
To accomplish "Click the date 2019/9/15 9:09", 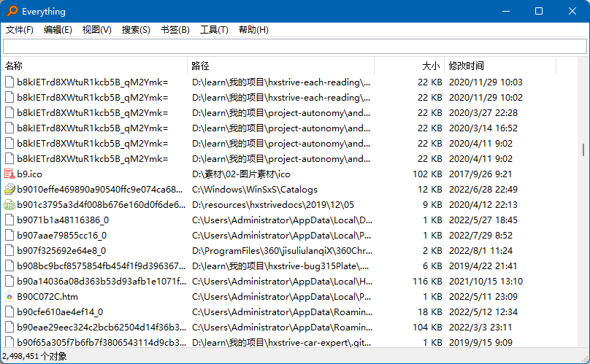I will (480, 343).
